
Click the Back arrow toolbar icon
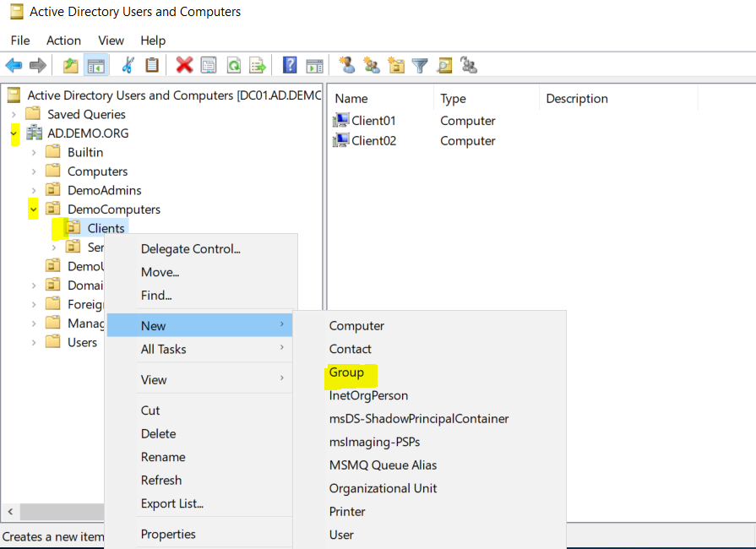14,65
